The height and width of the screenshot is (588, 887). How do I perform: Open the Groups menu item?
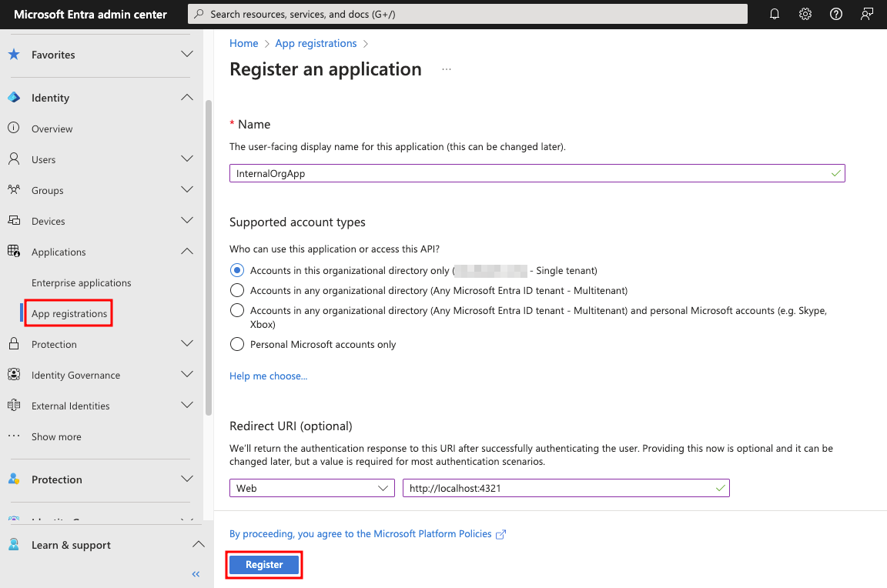point(48,191)
